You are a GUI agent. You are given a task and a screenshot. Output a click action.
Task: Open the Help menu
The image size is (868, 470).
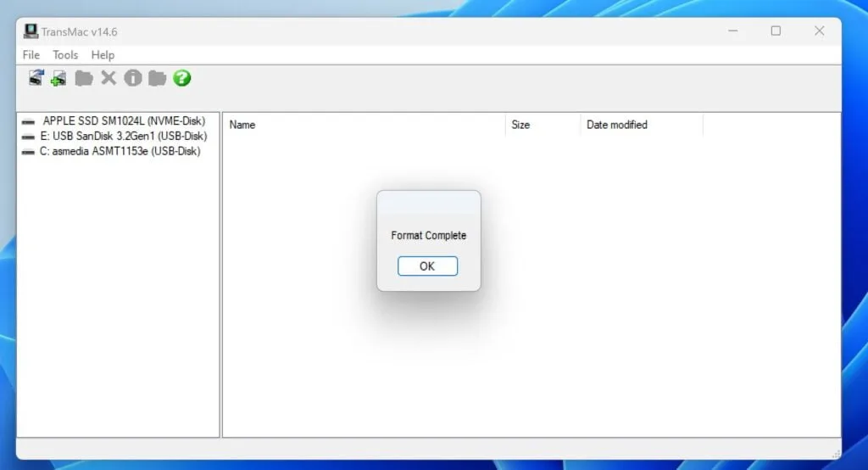103,55
